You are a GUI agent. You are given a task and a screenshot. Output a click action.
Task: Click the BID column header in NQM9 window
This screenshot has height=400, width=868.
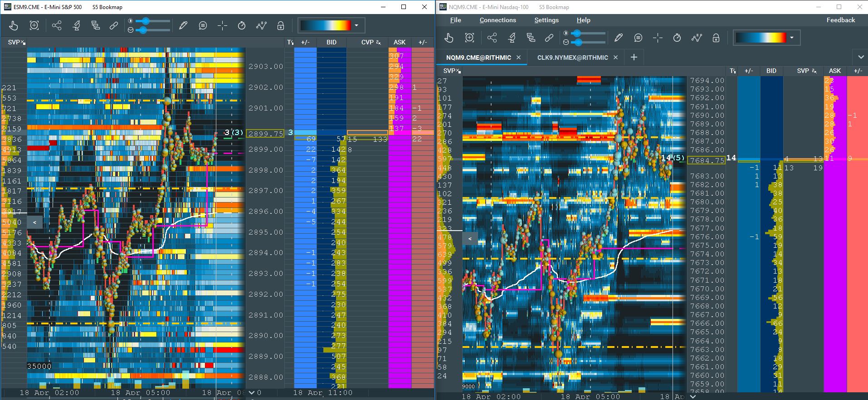[x=771, y=71]
